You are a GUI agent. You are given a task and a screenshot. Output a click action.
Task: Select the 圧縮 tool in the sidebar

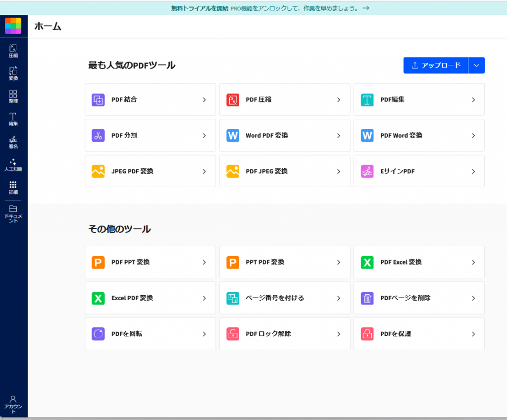[x=13, y=50]
